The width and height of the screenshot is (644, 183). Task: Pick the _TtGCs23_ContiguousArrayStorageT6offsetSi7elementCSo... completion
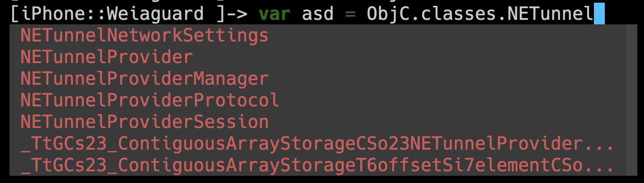[x=317, y=165]
